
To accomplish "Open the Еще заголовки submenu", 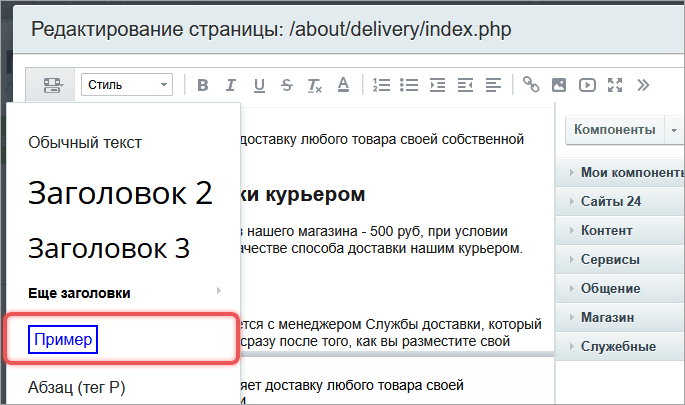I will coord(123,292).
